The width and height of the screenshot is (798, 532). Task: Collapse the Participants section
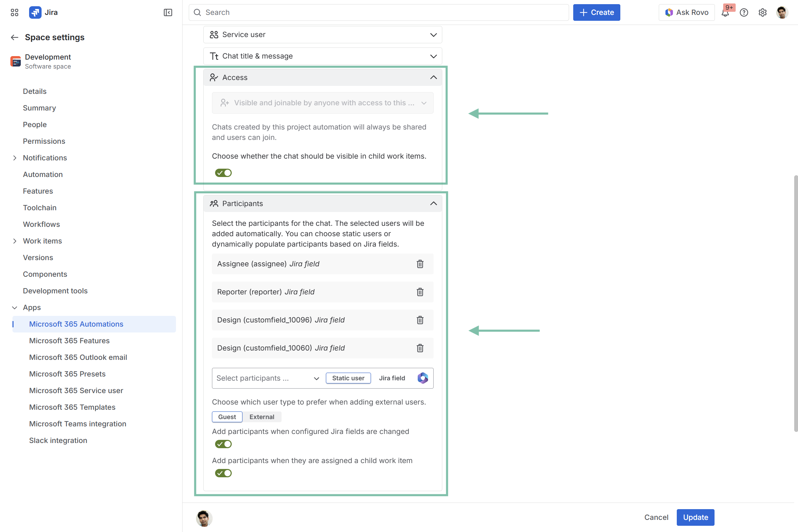tap(433, 204)
